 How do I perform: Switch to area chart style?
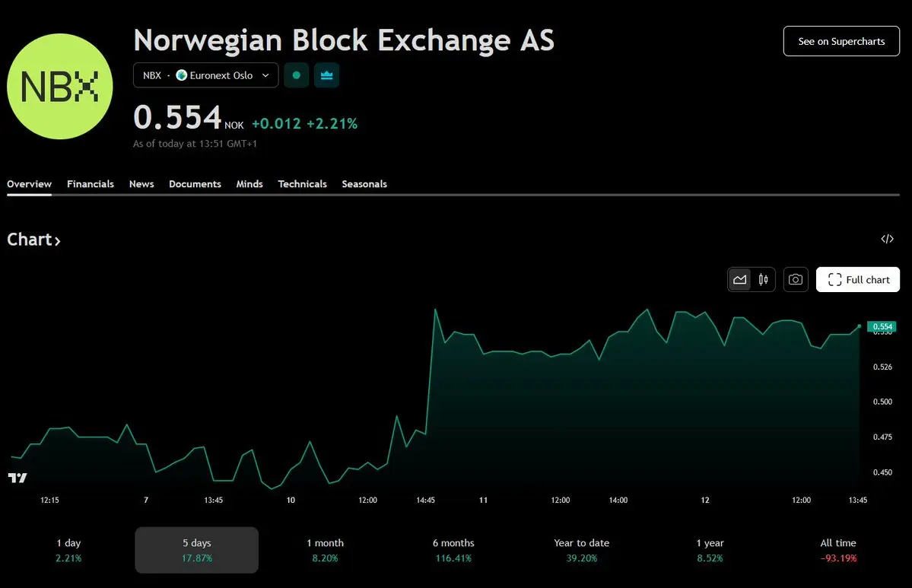[740, 280]
